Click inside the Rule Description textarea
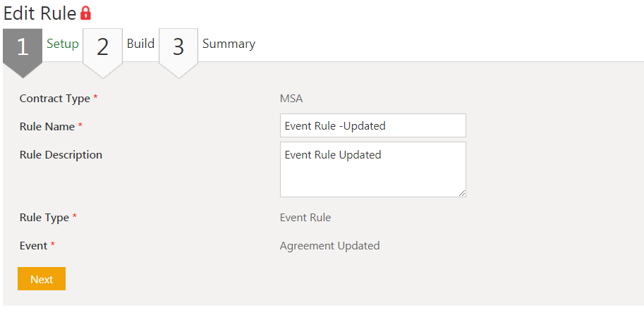 point(372,169)
